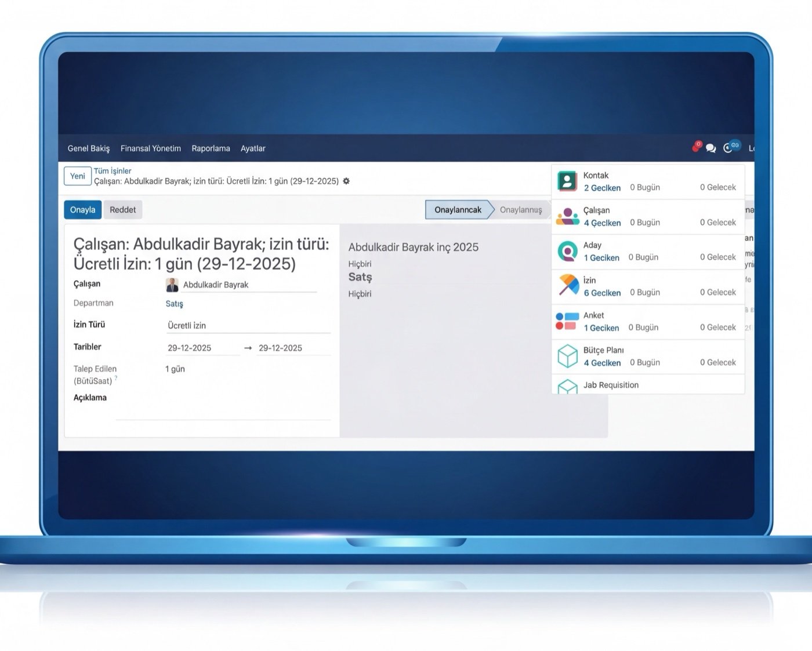The image size is (812, 651).
Task: Open the record actions gear icon
Action: pyautogui.click(x=346, y=181)
